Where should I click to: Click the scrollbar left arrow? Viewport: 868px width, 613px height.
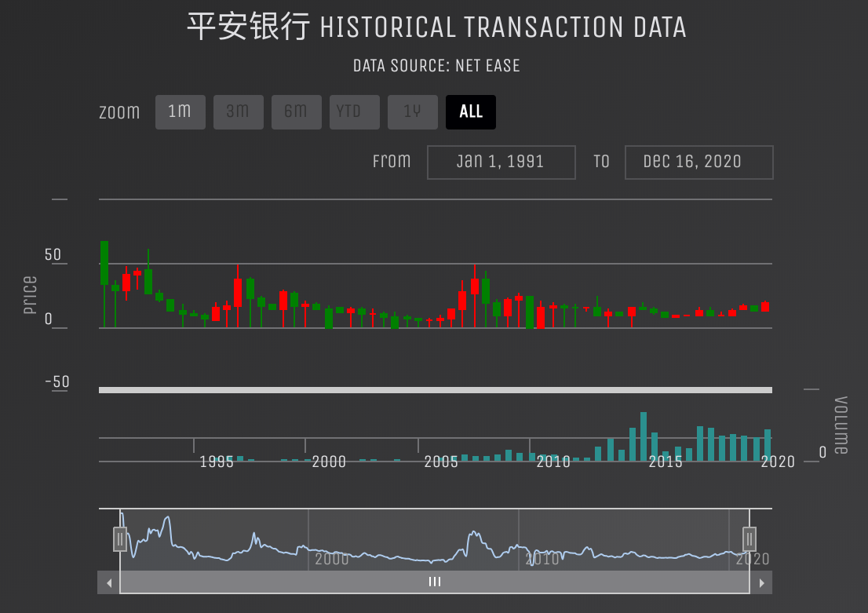pyautogui.click(x=109, y=582)
